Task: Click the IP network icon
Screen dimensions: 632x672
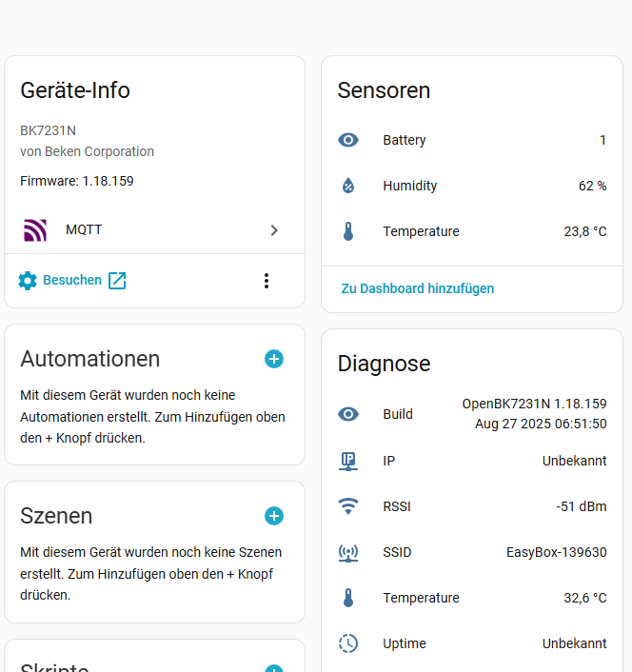Action: [x=348, y=461]
